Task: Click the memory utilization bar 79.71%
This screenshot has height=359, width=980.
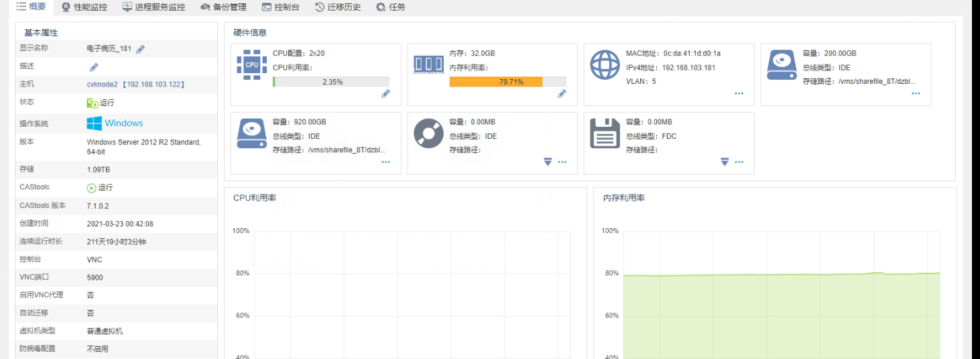Action: click(507, 82)
